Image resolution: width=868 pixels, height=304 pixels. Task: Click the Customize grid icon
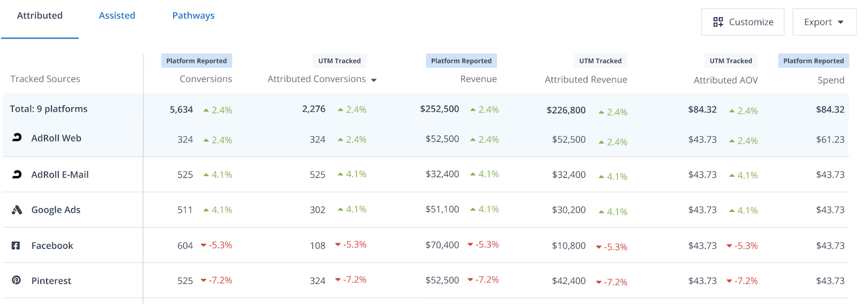pyautogui.click(x=718, y=22)
